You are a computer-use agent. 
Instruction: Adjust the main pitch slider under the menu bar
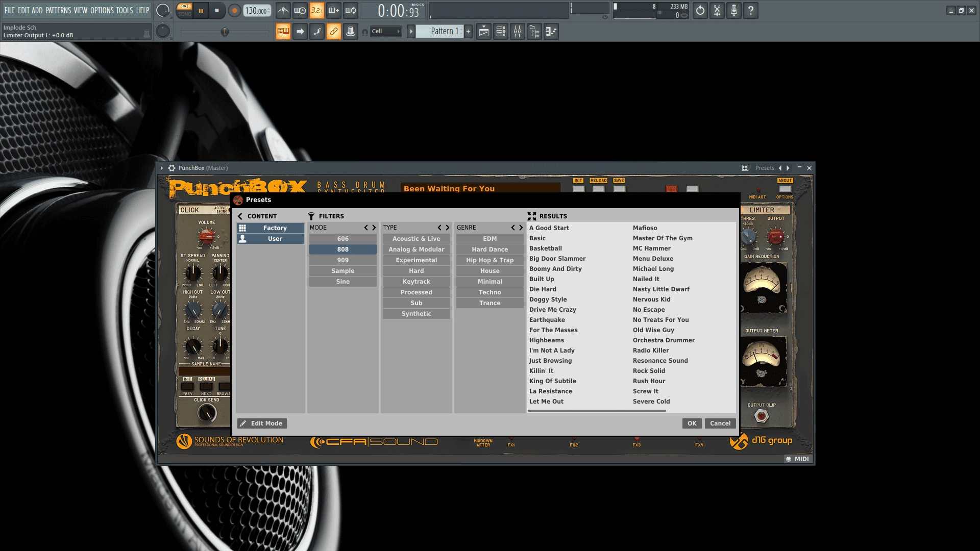(x=225, y=32)
